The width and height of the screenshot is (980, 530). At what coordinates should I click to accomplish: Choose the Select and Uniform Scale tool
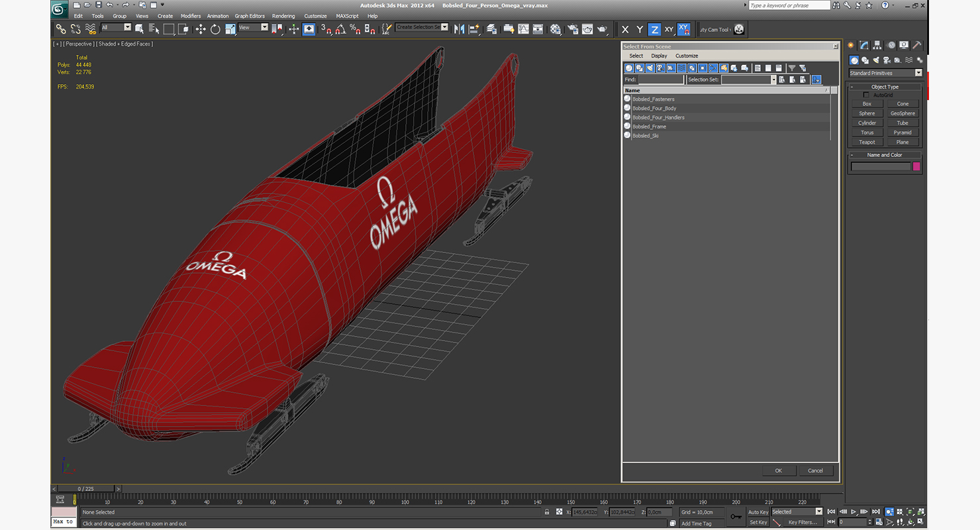click(230, 29)
